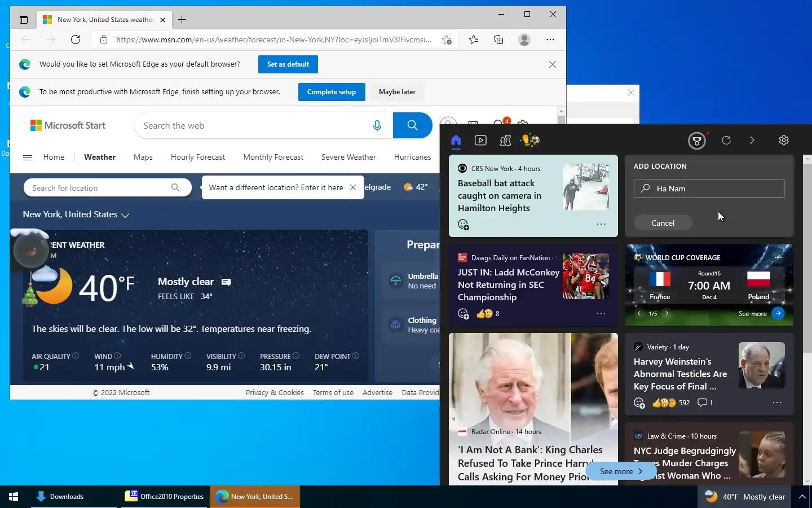
Task: Open the Edge Collections icon
Action: pyautogui.click(x=498, y=40)
